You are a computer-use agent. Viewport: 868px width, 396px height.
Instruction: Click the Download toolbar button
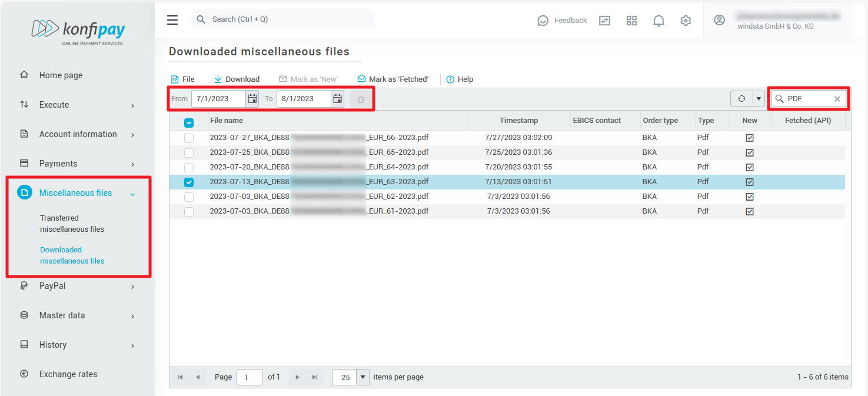237,79
